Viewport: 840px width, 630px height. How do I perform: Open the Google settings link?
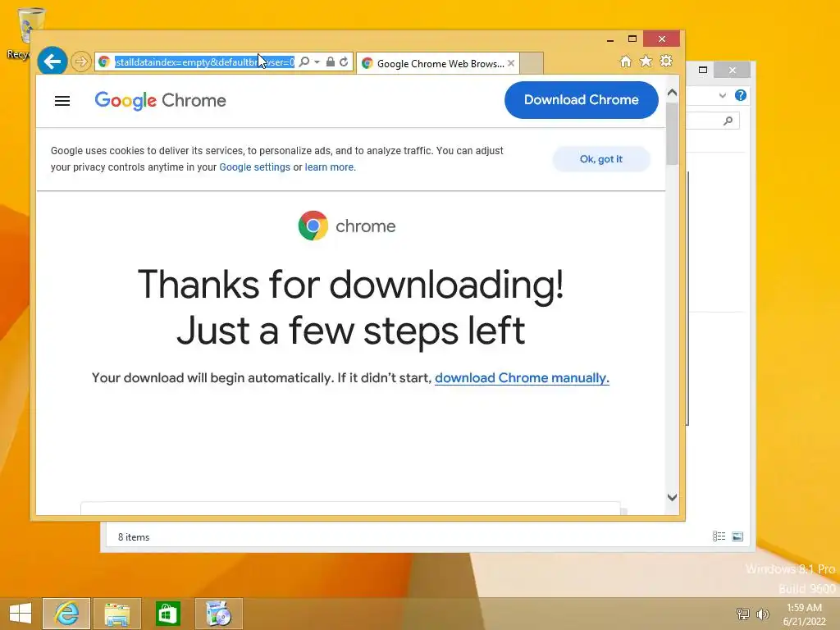(254, 167)
